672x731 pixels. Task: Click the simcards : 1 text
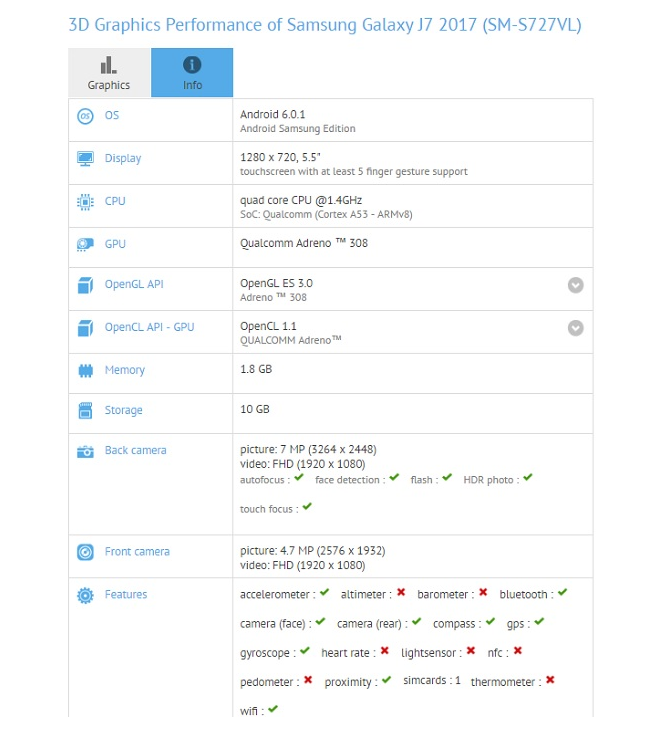click(432, 681)
